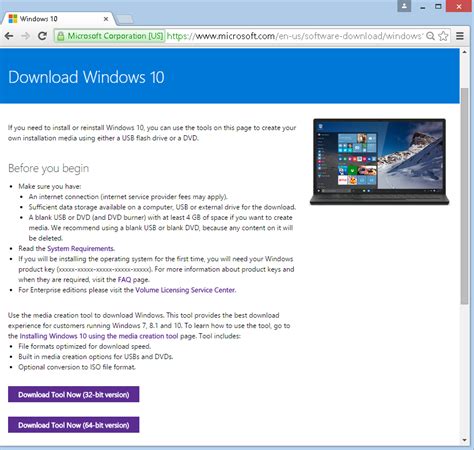Click the Windows 10 laptop image

tap(379, 162)
